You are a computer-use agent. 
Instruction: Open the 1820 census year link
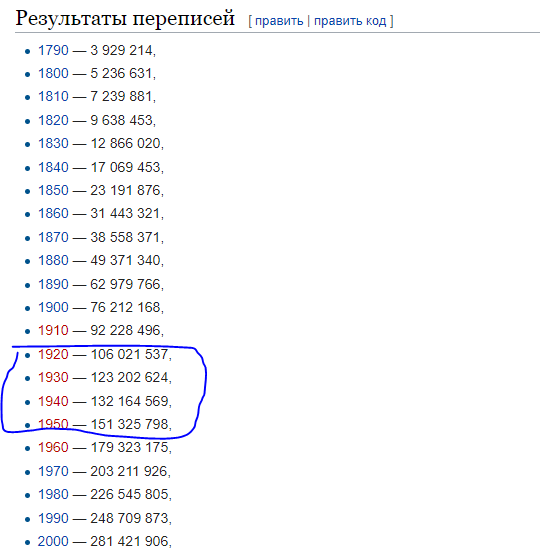(x=53, y=120)
